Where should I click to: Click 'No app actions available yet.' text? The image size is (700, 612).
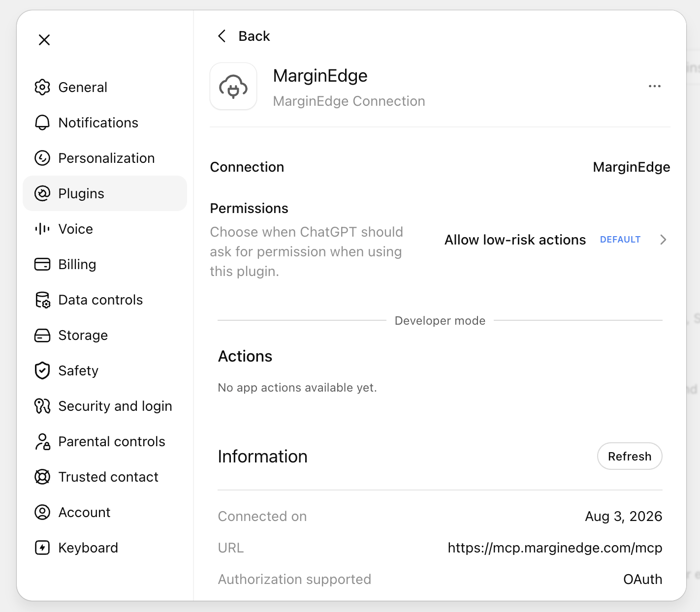297,388
